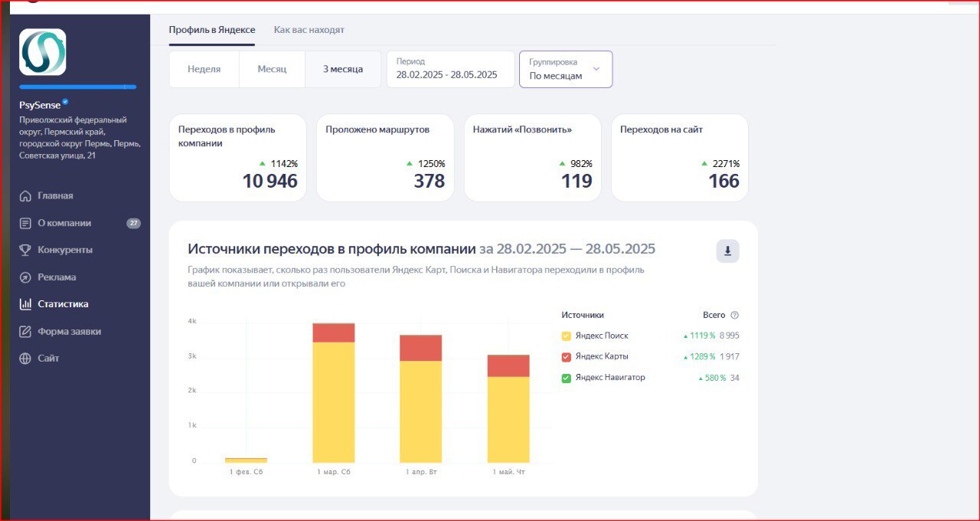Click the value 166 in site visits card
This screenshot has height=521, width=980.
[x=724, y=182]
